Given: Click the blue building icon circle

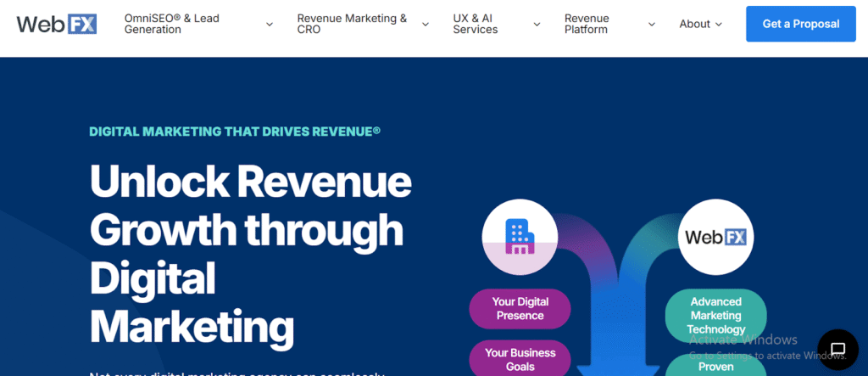Looking at the screenshot, I should click(x=520, y=237).
